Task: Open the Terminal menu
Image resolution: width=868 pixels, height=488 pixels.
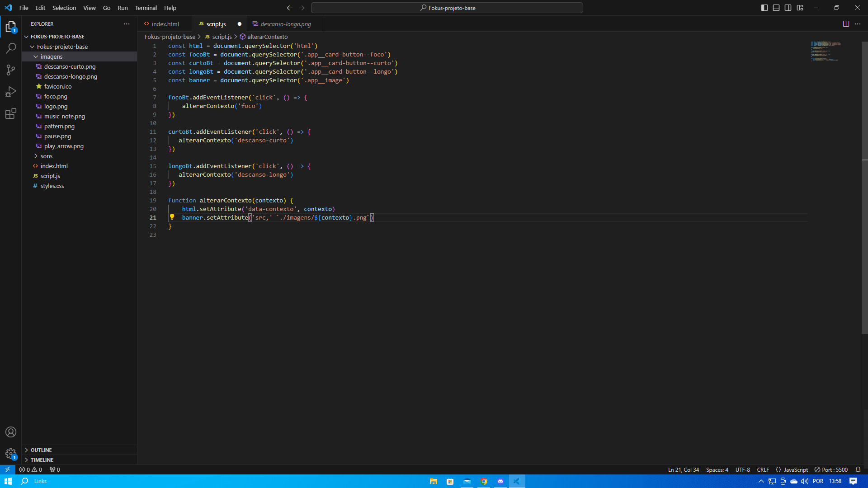Action: tap(146, 8)
